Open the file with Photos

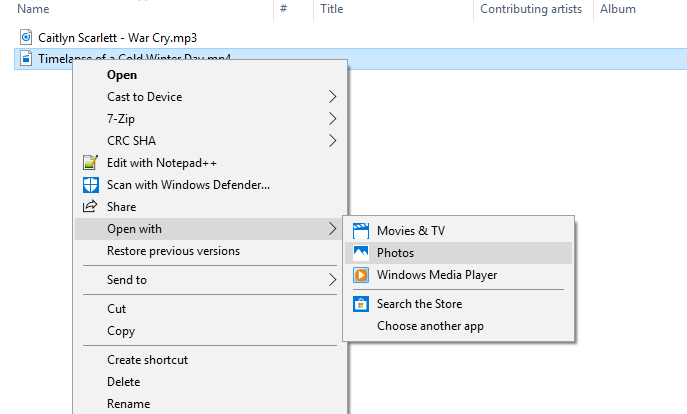[x=459, y=253]
